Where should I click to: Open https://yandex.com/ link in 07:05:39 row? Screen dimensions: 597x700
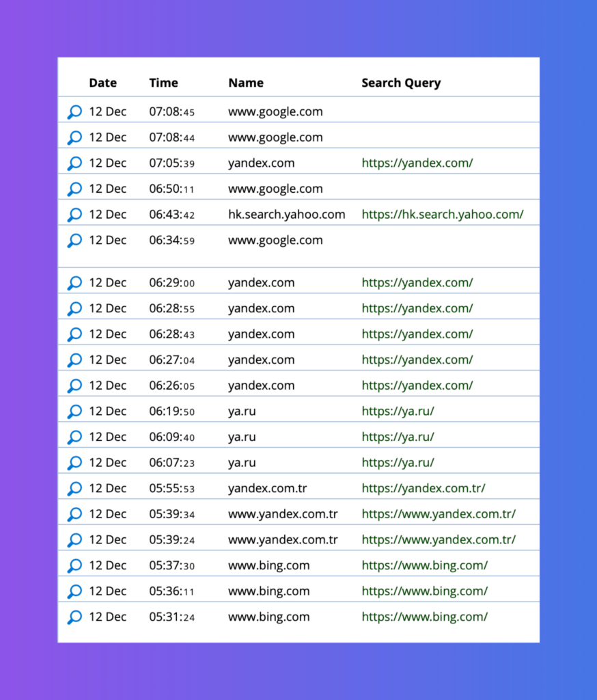[x=417, y=163]
